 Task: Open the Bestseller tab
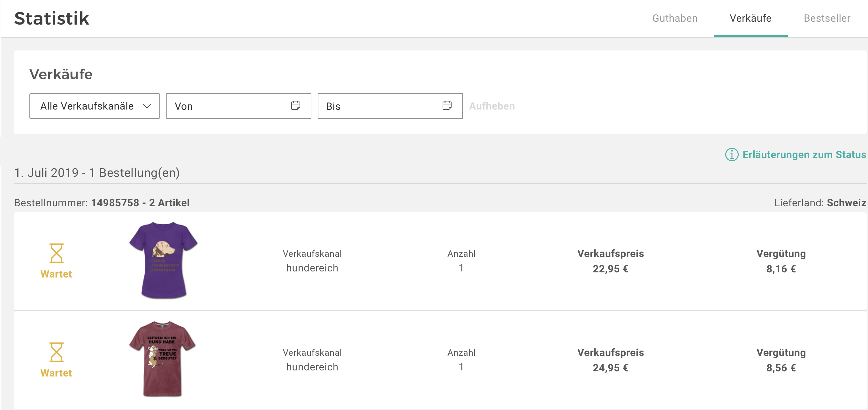point(827,18)
